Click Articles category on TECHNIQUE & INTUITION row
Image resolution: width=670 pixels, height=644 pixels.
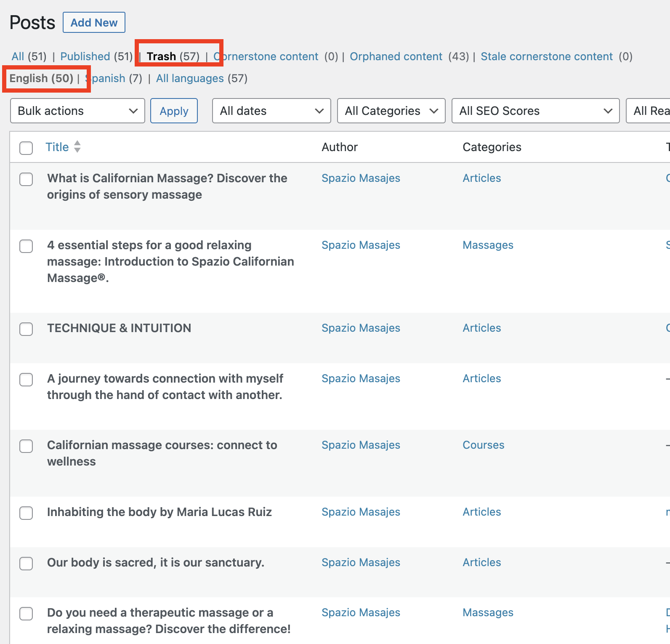482,328
